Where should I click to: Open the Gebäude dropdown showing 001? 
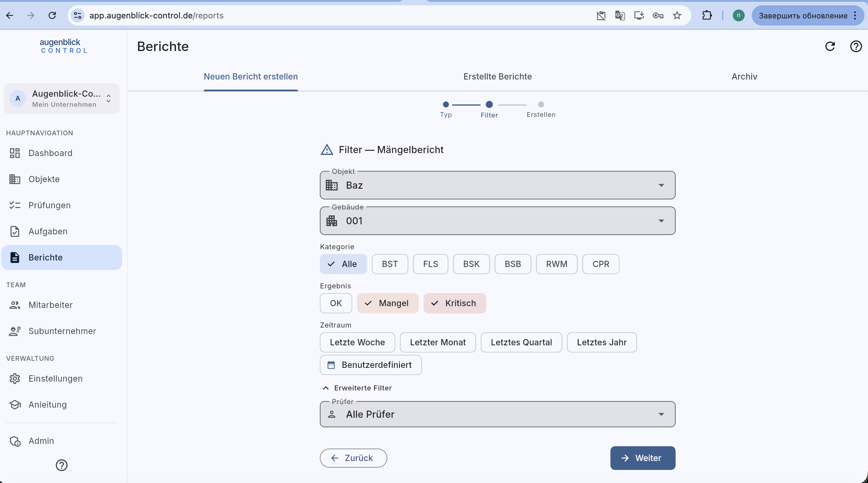[497, 221]
